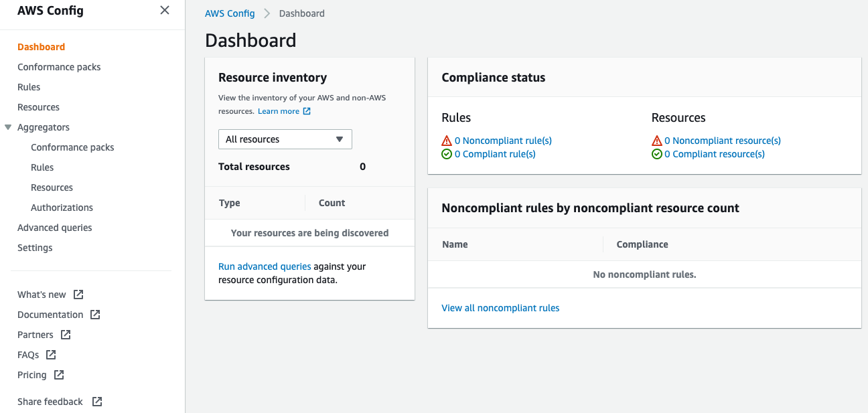Select Rules in the main sidebar
868x413 pixels.
tap(29, 87)
